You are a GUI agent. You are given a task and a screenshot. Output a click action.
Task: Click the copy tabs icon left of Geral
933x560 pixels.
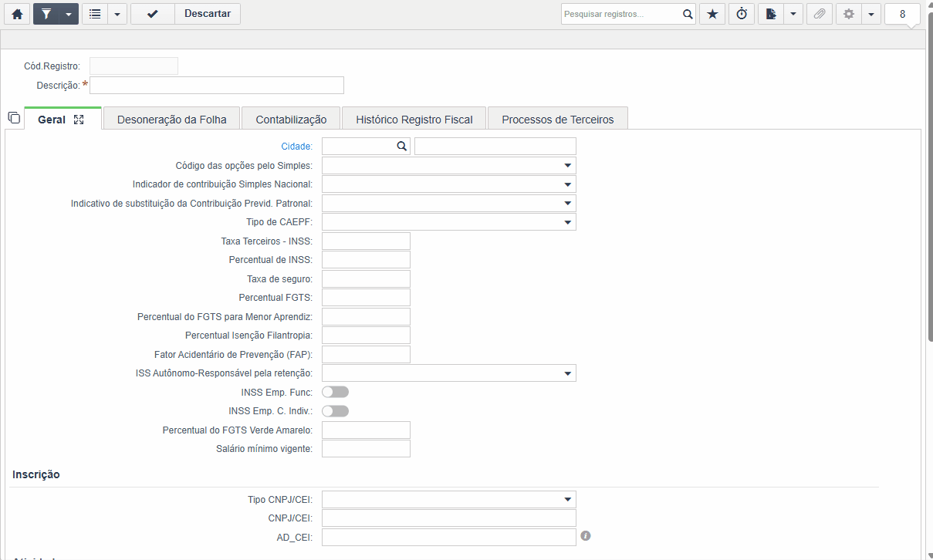13,118
